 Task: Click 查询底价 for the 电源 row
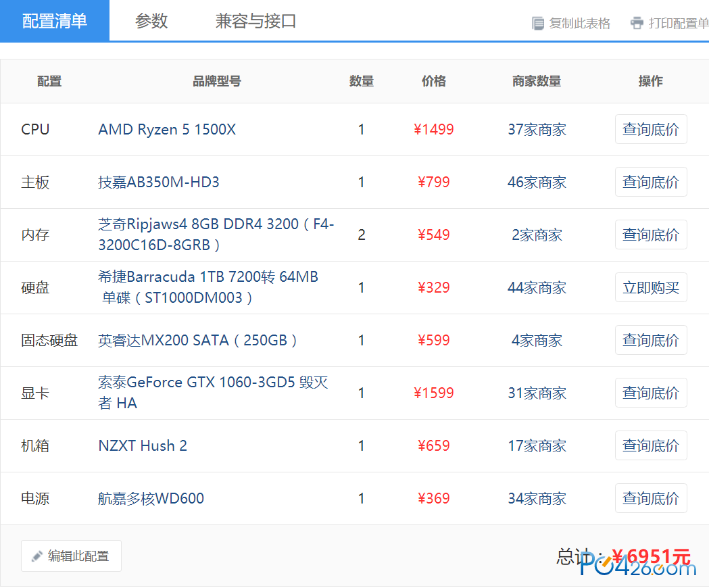651,498
